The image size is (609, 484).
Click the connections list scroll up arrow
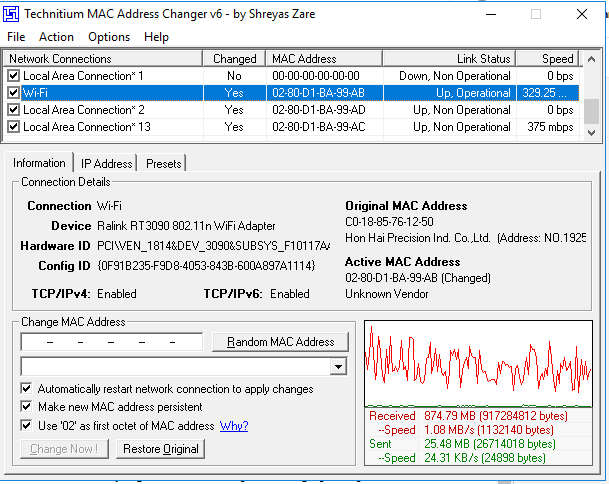pos(592,59)
